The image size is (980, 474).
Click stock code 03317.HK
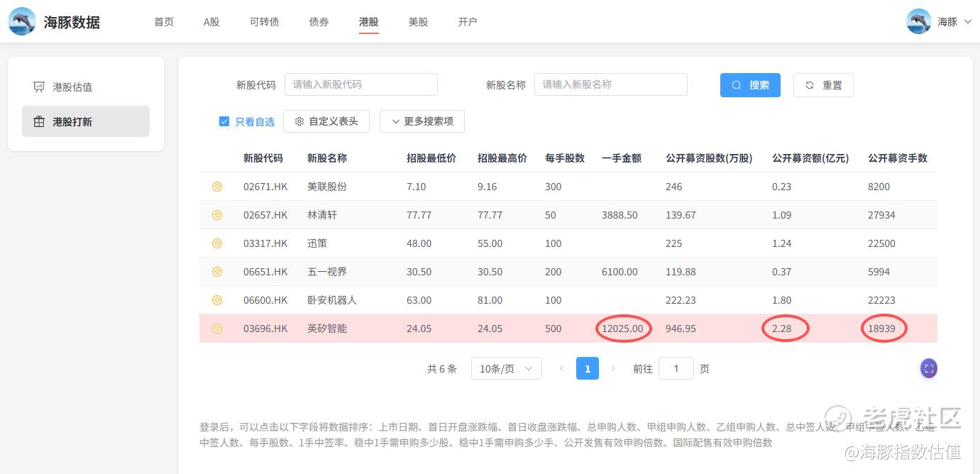[265, 243]
